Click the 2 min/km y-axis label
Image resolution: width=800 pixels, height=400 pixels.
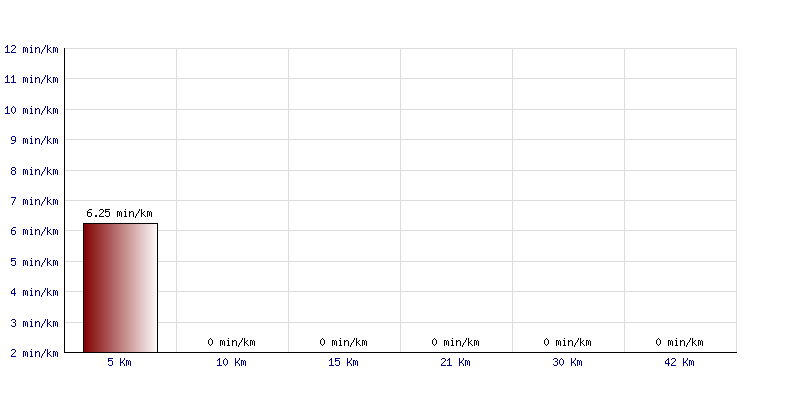34,353
